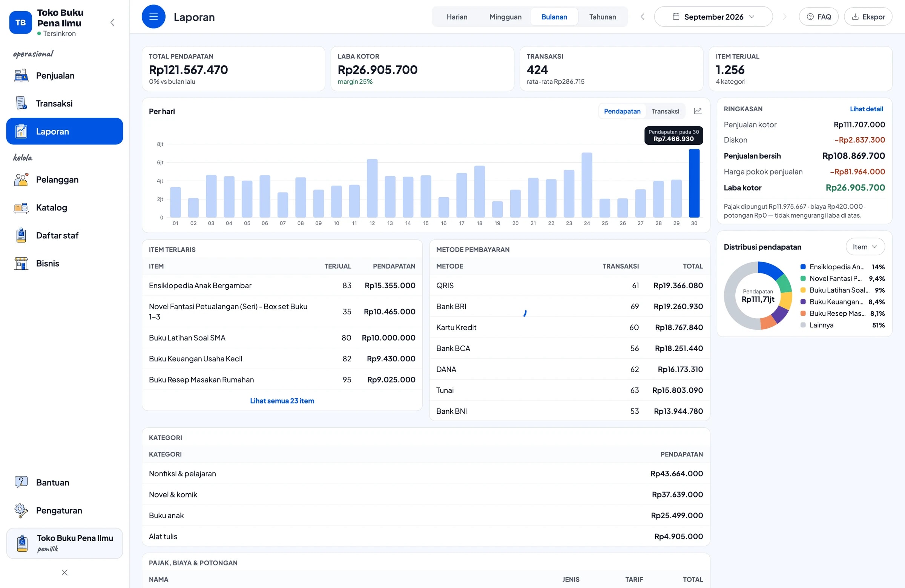Click the Total Pendapatan card
Viewport: 905px width, 588px height.
point(233,69)
